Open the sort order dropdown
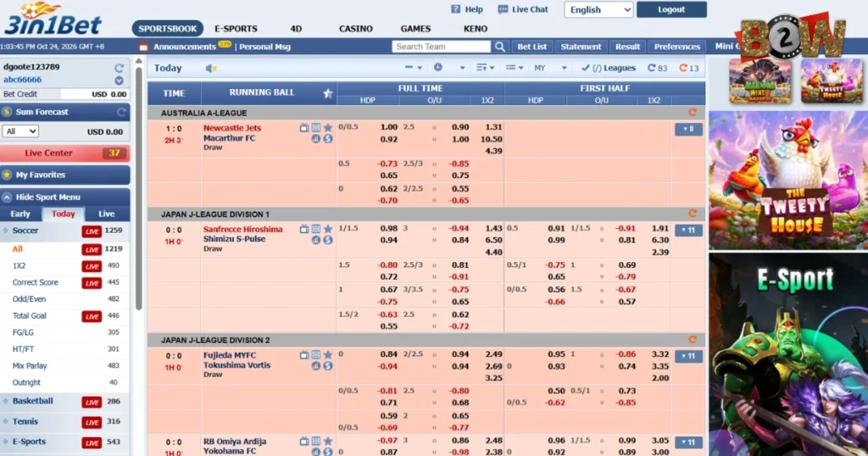The width and height of the screenshot is (868, 456). [486, 68]
